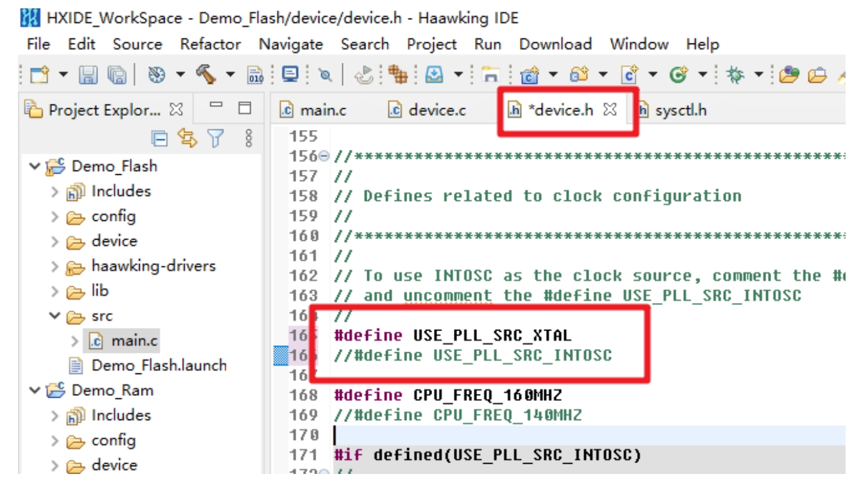Switch to the device.c editor tab
The width and height of the screenshot is (868, 481).
coord(427,110)
